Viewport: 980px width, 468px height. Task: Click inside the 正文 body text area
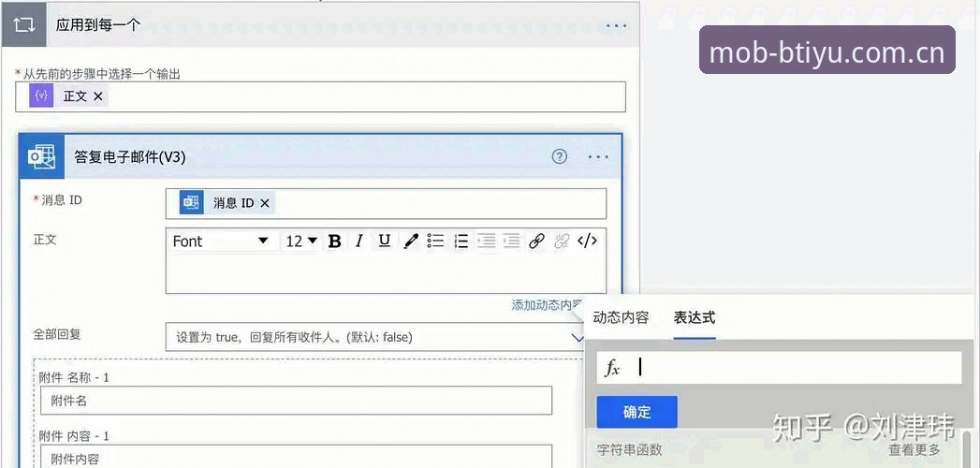coord(386,272)
